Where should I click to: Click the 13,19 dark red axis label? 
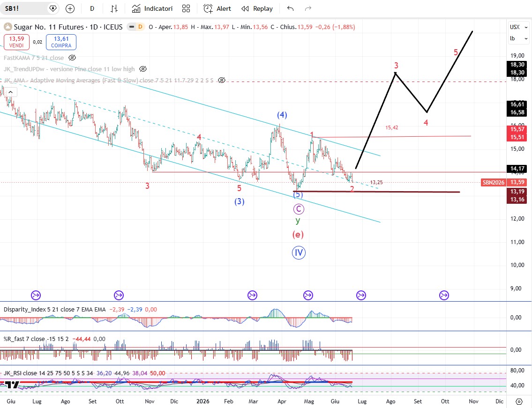tap(517, 192)
